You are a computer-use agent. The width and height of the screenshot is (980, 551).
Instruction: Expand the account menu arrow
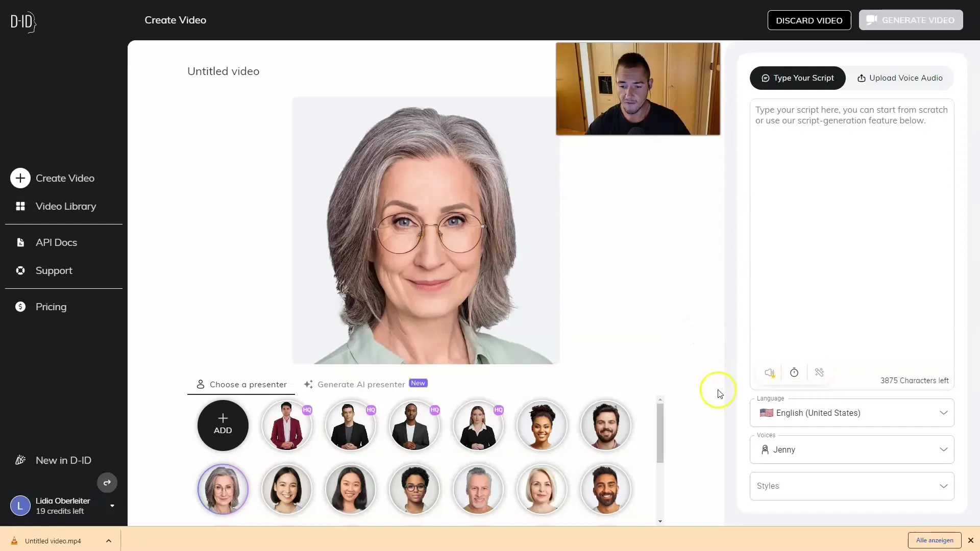[112, 506]
